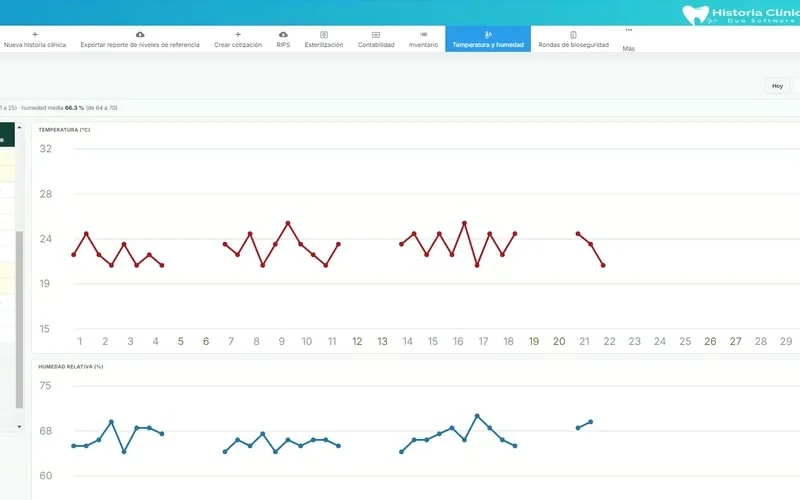The width and height of the screenshot is (800, 500).
Task: Click the 32 label on the temperature axis
Action: [x=46, y=148]
